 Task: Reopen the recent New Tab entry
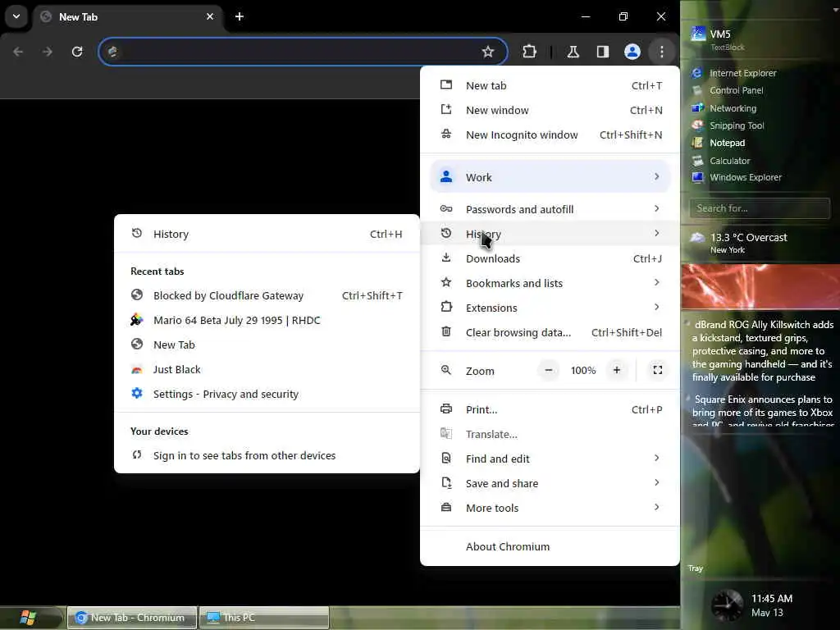(x=267, y=345)
